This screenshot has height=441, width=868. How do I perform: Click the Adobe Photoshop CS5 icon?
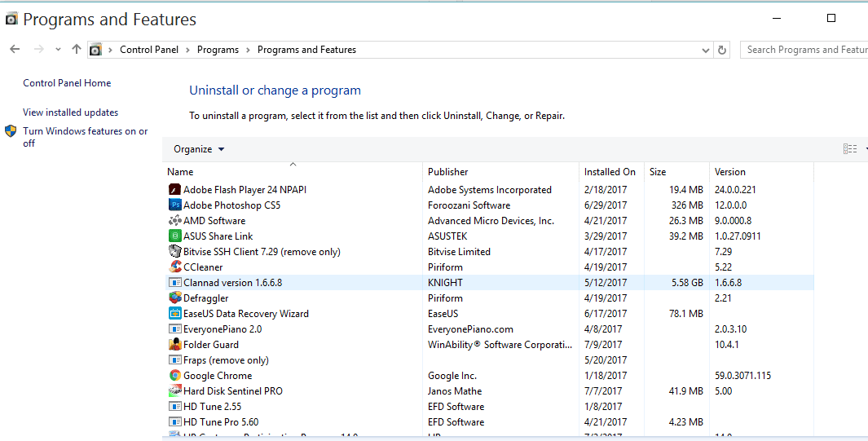(175, 205)
